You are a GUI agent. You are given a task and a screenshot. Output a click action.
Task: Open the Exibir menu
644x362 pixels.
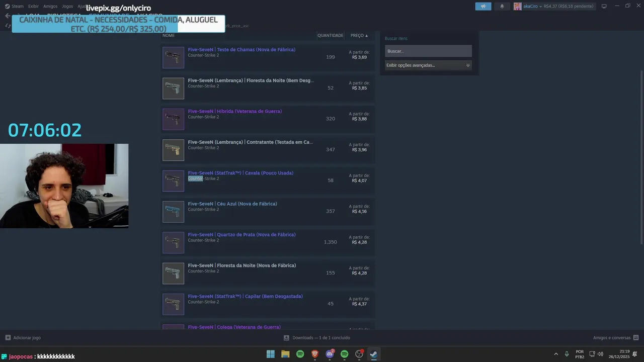tap(33, 6)
